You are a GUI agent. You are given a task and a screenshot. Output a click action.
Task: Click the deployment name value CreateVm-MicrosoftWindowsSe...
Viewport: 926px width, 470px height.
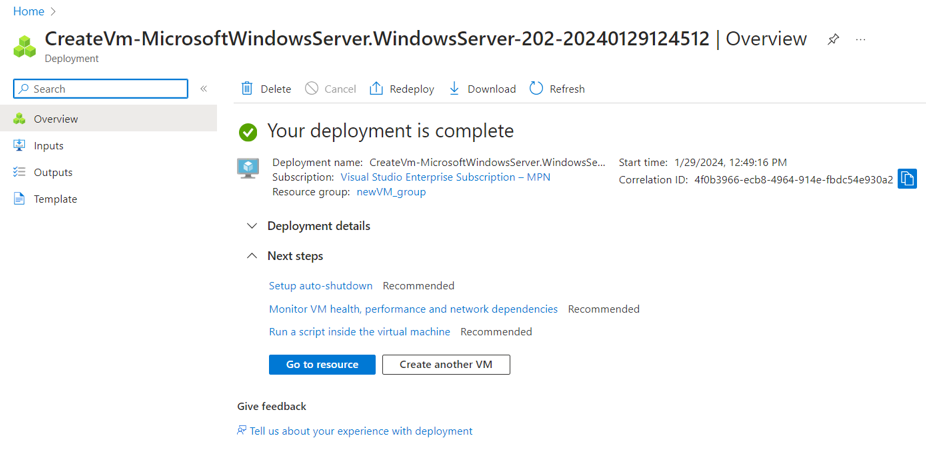(x=487, y=162)
